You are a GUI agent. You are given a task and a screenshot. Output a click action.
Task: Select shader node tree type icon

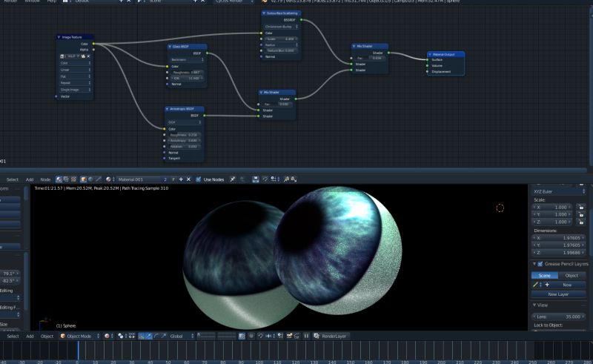(x=59, y=179)
